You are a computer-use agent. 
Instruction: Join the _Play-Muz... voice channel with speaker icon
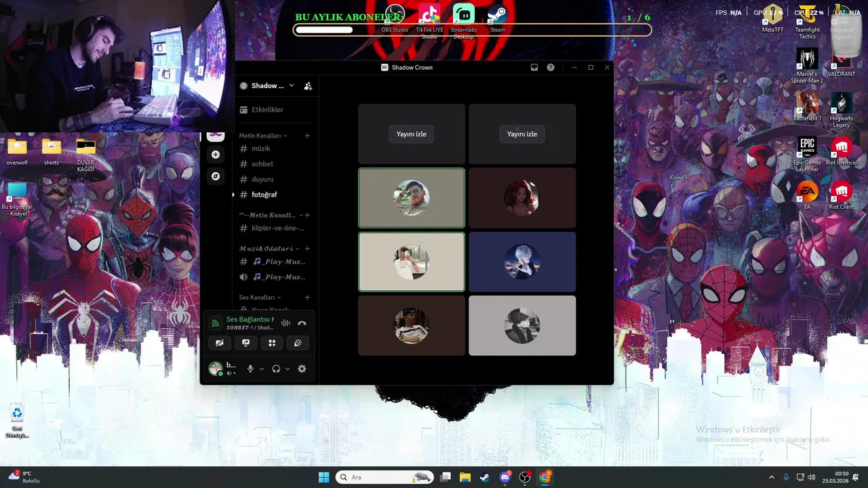pos(275,277)
